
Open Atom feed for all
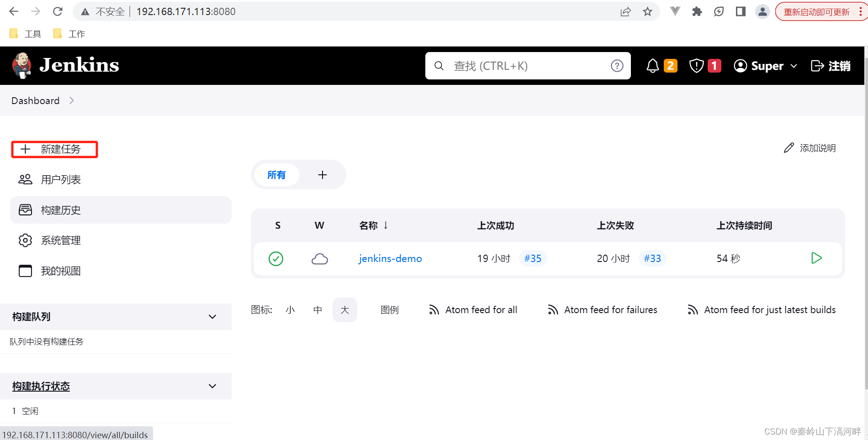[473, 310]
